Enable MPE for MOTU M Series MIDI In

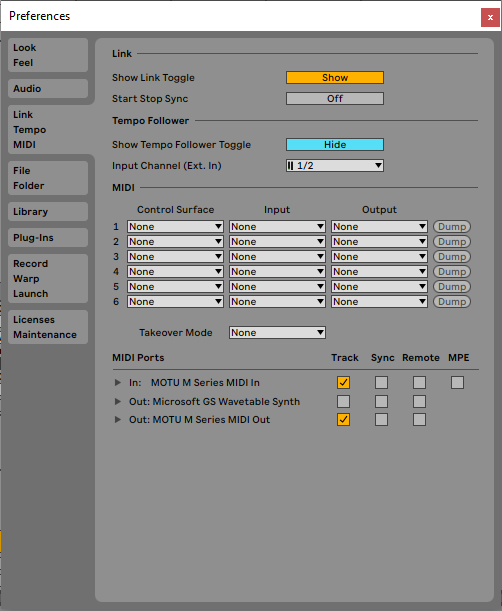pos(457,383)
